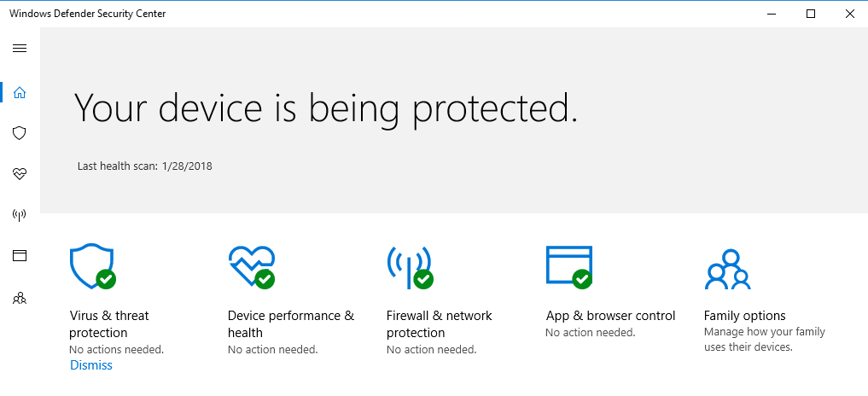Screen dimensions: 868x396
Task: Open the hamburger navigation menu
Action: pyautogui.click(x=20, y=48)
